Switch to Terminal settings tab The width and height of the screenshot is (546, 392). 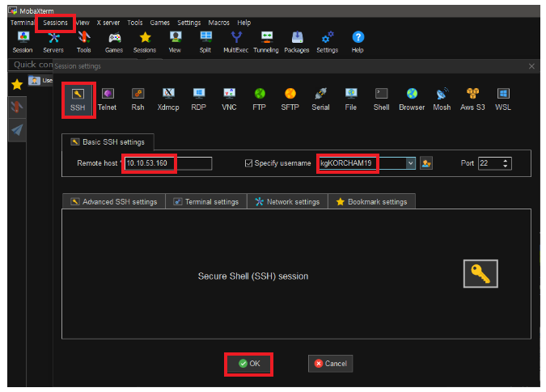pyautogui.click(x=206, y=202)
